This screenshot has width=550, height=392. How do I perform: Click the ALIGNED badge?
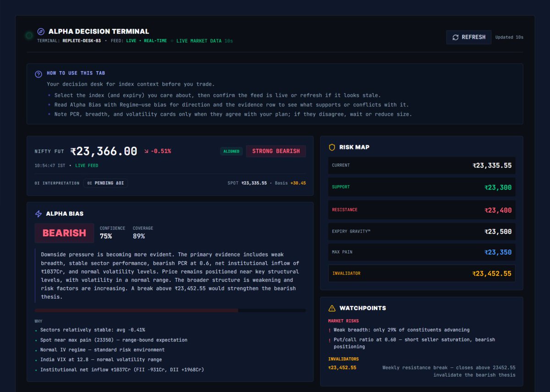pos(231,151)
